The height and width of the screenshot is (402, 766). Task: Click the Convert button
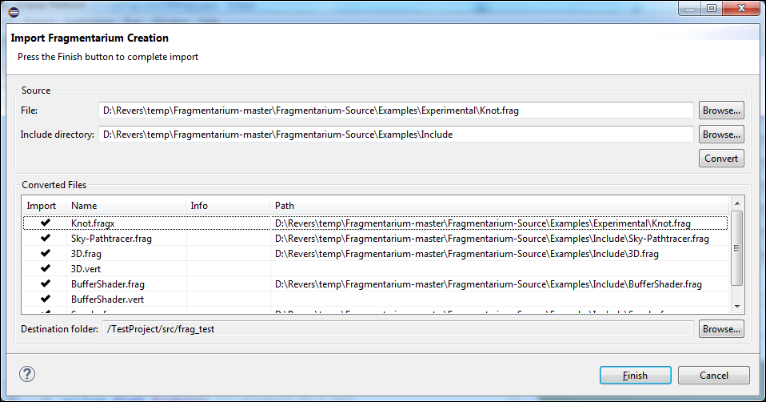[721, 158]
